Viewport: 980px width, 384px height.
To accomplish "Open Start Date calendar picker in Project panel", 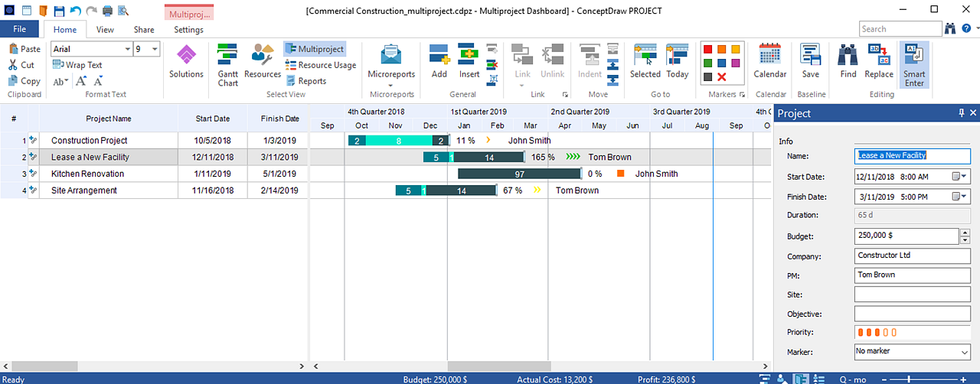I will tap(959, 176).
